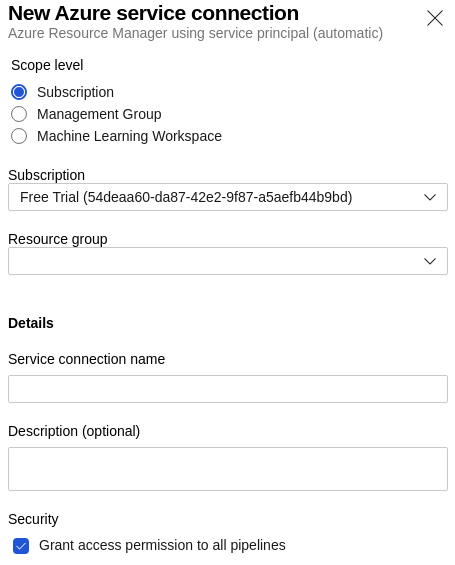This screenshot has height=565, width=455.
Task: Uncheck Grant access permission to all pipelines
Action: pyautogui.click(x=21, y=546)
